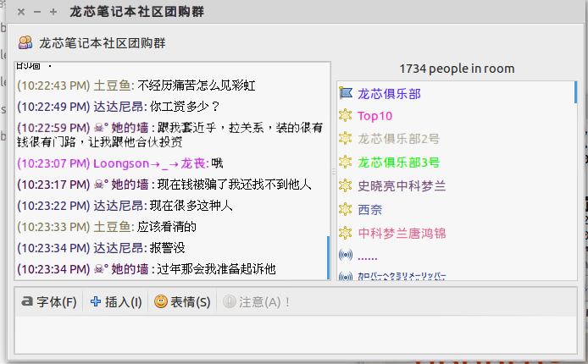Image resolution: width=588 pixels, height=364 pixels.
Task: Click message 现在很多这种人
Action: (191, 206)
